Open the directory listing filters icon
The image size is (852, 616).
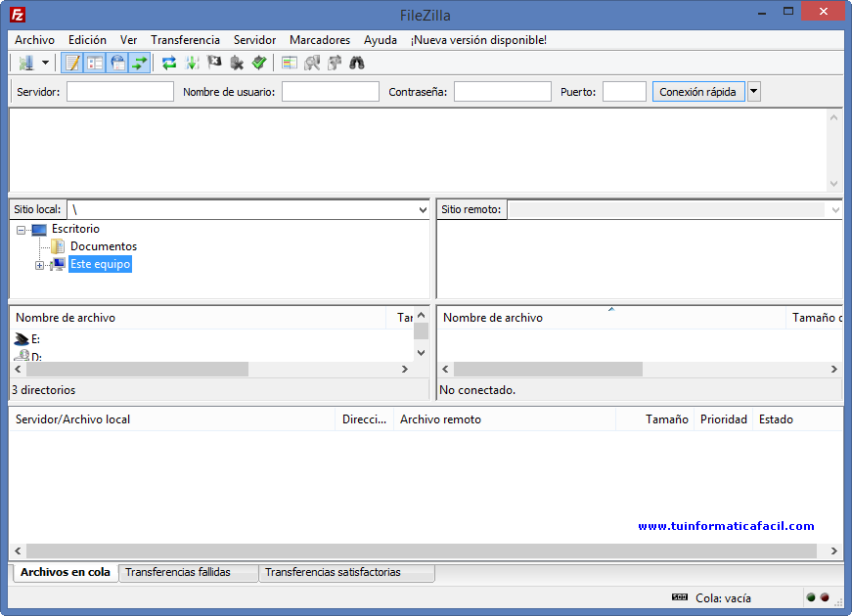point(290,63)
